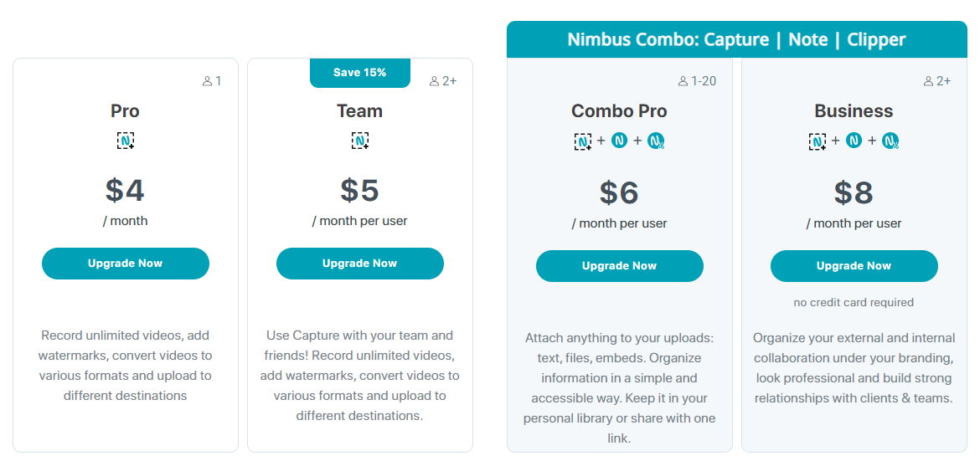Image resolution: width=980 pixels, height=456 pixels.
Task: Click the Nimbus Combo header banner
Action: [x=737, y=39]
